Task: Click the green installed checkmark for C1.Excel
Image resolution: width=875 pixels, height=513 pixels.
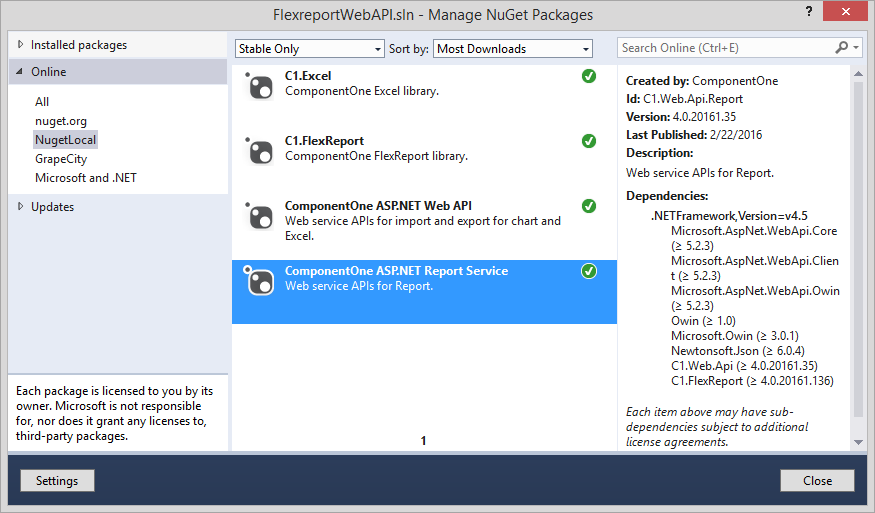Action: pyautogui.click(x=589, y=76)
